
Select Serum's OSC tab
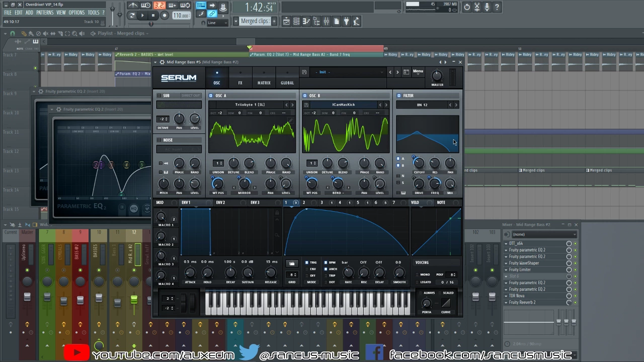(217, 78)
